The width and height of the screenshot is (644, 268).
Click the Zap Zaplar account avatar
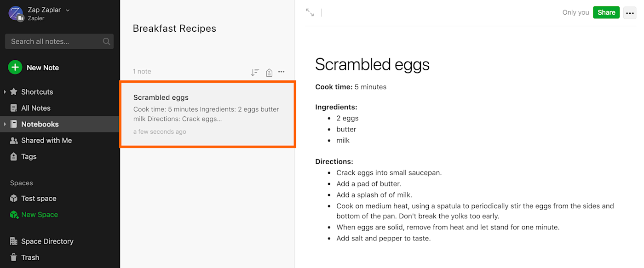coord(16,13)
